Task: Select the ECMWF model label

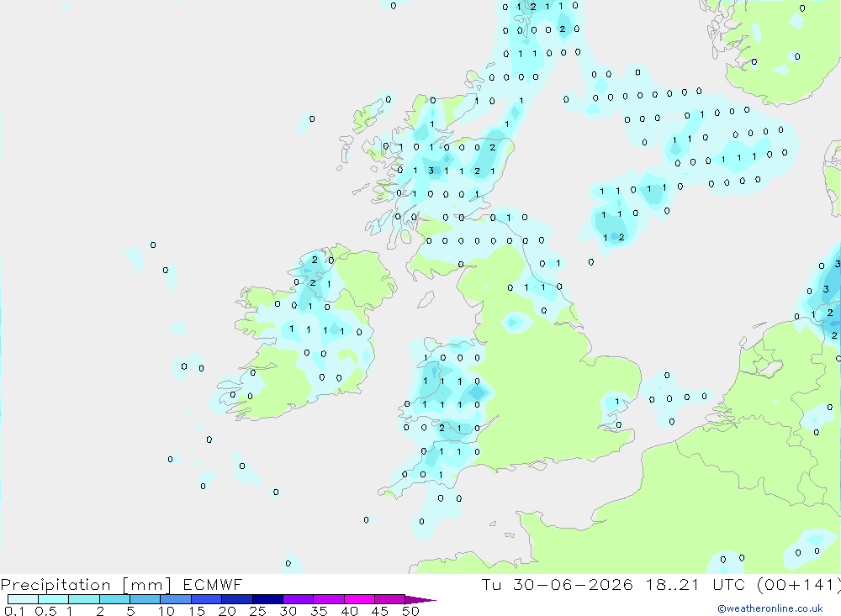Action: pyautogui.click(x=213, y=584)
